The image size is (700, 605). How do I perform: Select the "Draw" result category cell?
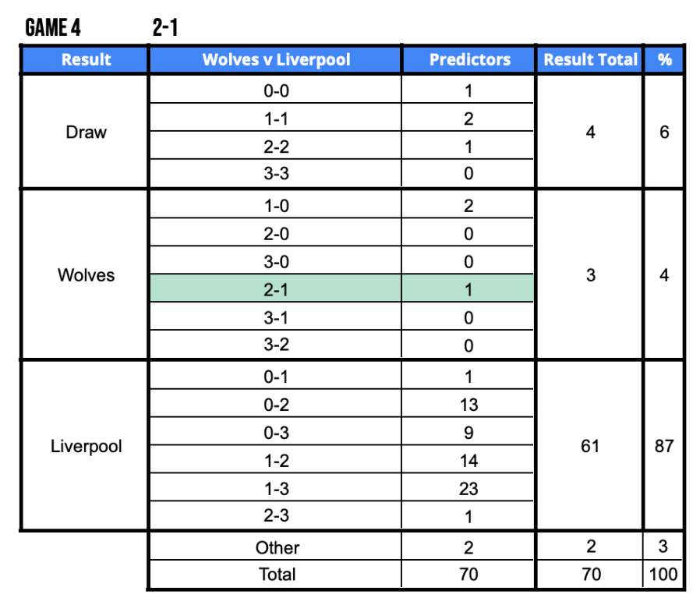pos(86,132)
